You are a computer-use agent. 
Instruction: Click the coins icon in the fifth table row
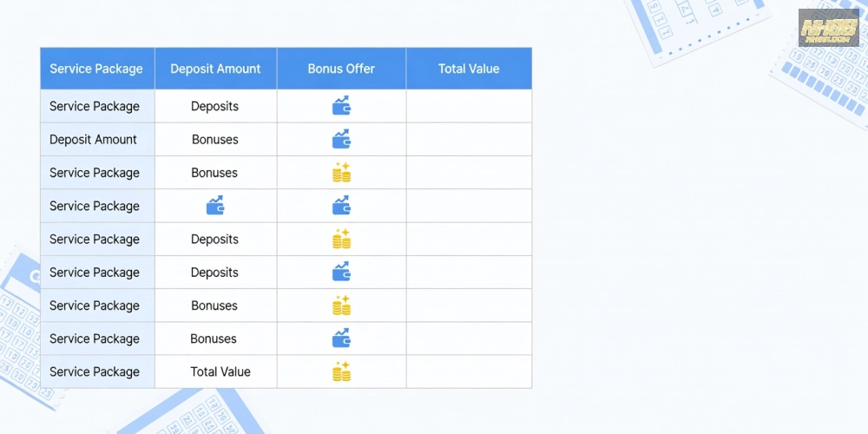[341, 239]
